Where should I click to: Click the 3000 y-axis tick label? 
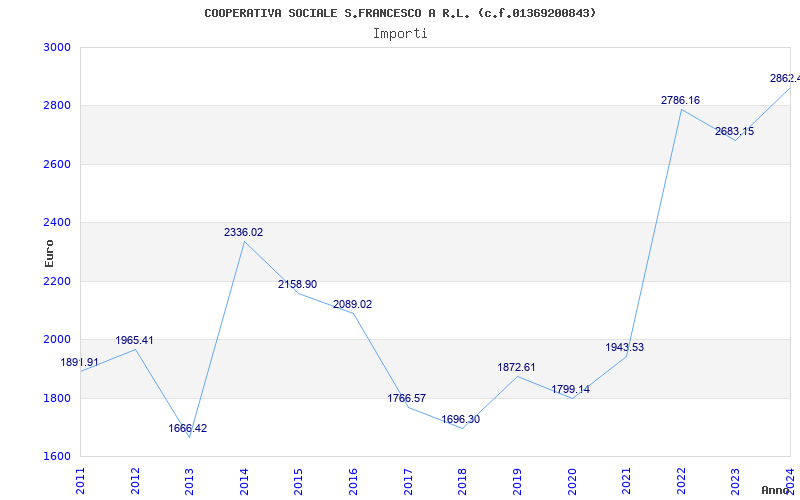pyautogui.click(x=56, y=47)
